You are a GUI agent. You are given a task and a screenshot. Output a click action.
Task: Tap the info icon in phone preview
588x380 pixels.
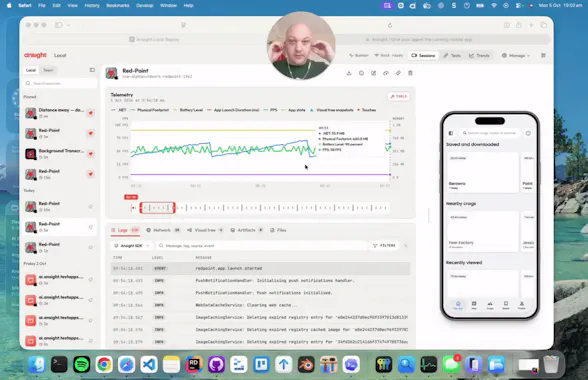[528, 133]
